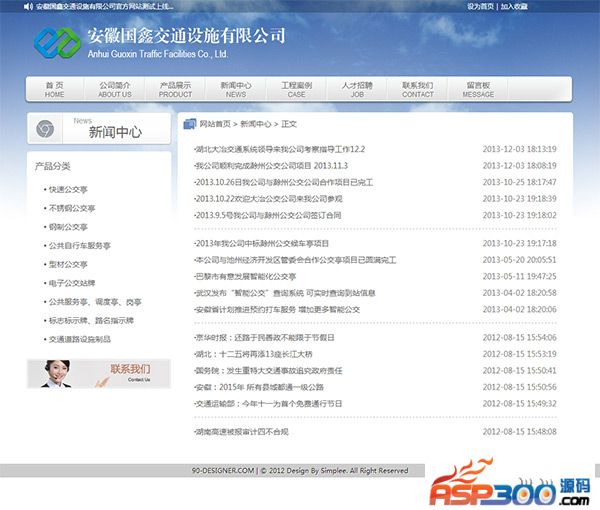Open the 首页 HOME menu item
Viewport: 600px width, 510px height.
click(54, 89)
